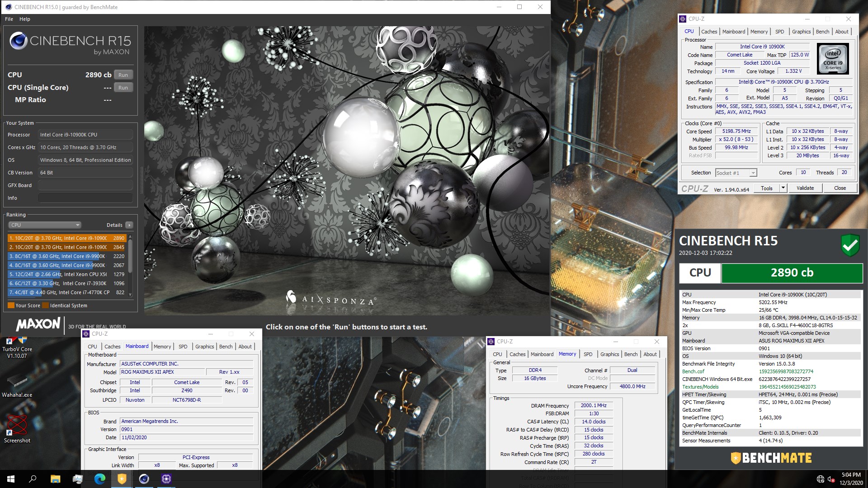Click the Uncore Frequency value 4800.0 MHz

(632, 387)
